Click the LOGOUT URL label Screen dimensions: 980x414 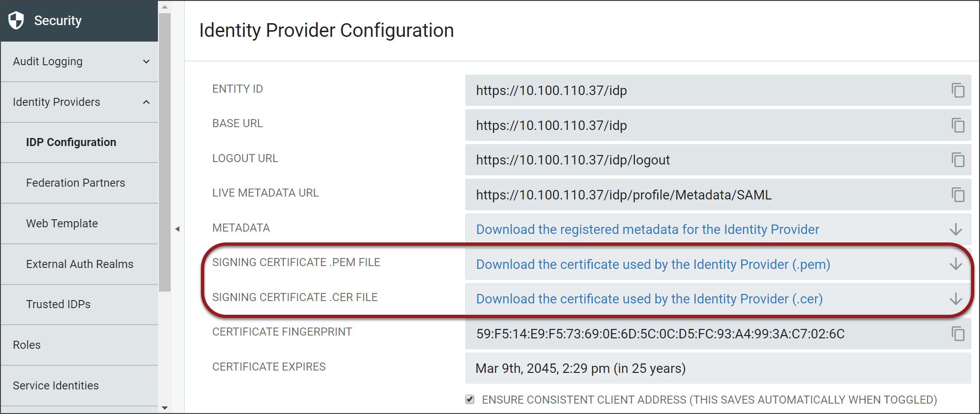pos(245,158)
